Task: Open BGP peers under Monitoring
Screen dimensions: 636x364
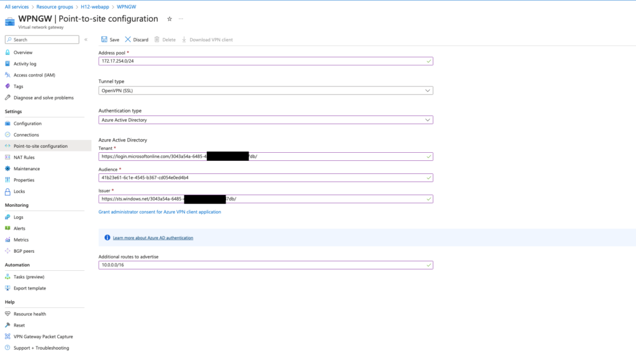Action: [24, 251]
